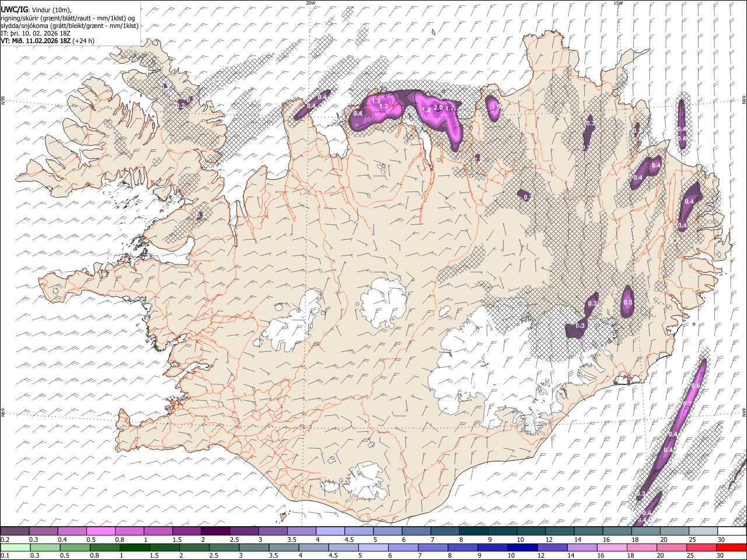Select the darkest green 1–1.5 swatch, lower legend row

click(x=135, y=547)
